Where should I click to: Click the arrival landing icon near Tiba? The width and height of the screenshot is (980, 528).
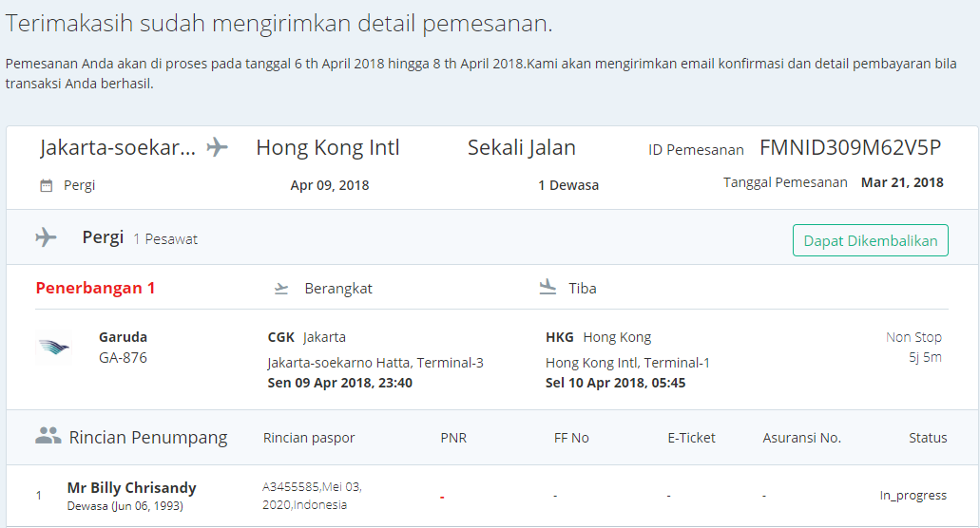548,288
